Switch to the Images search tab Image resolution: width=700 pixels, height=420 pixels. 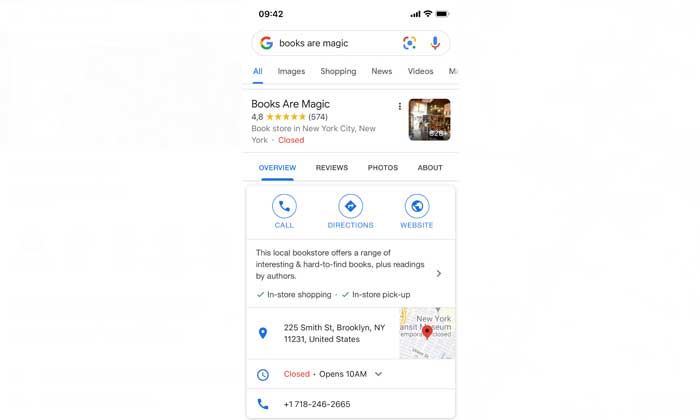[x=291, y=71]
